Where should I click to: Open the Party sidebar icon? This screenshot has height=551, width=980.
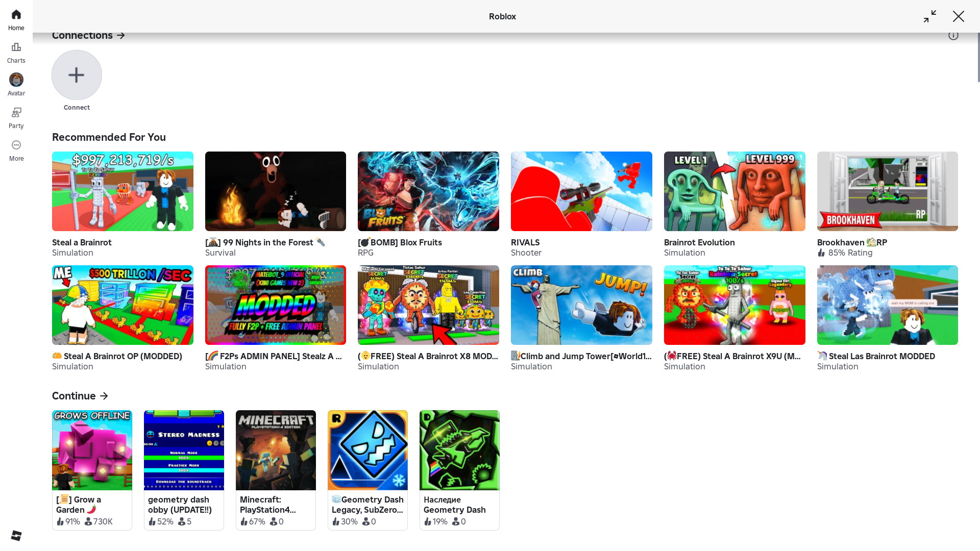pos(16,117)
